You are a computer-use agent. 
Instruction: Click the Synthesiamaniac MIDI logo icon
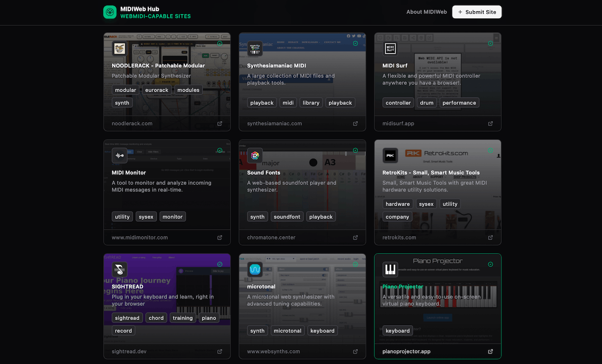point(255,48)
